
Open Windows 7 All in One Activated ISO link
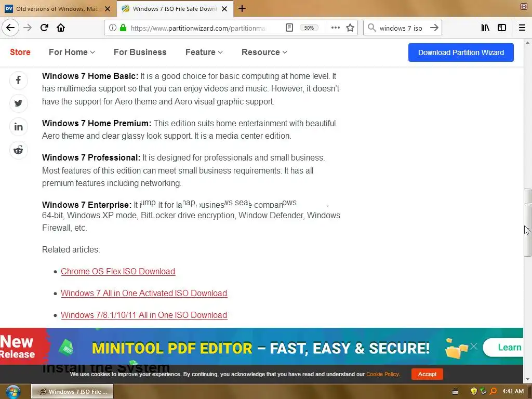pyautogui.click(x=144, y=293)
